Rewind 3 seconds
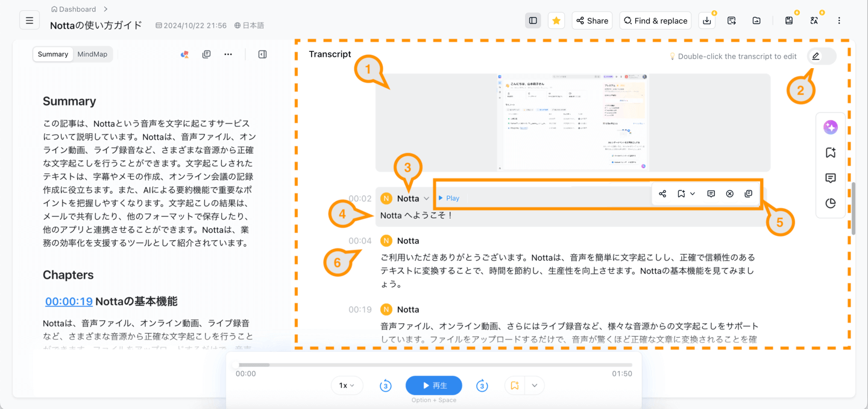Screen dimensions: 868x409 point(386,385)
